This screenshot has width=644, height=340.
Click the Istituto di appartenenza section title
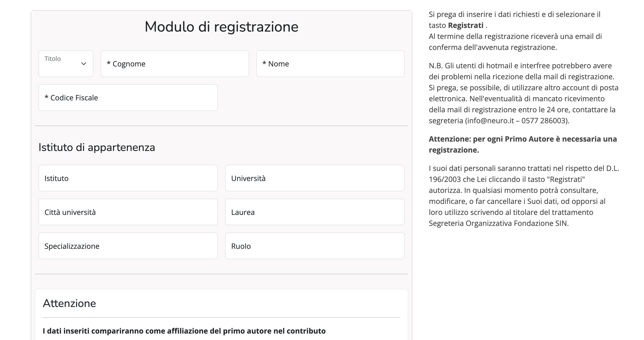click(x=97, y=147)
